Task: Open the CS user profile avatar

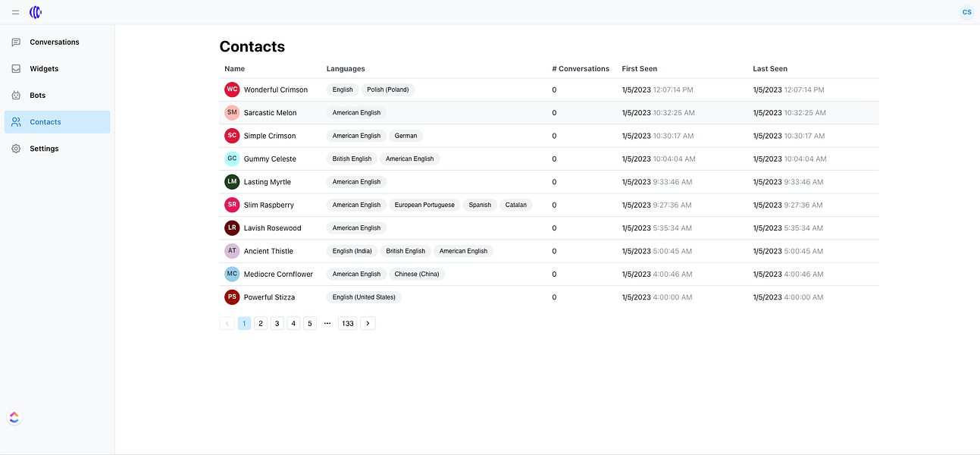Action: pos(966,12)
